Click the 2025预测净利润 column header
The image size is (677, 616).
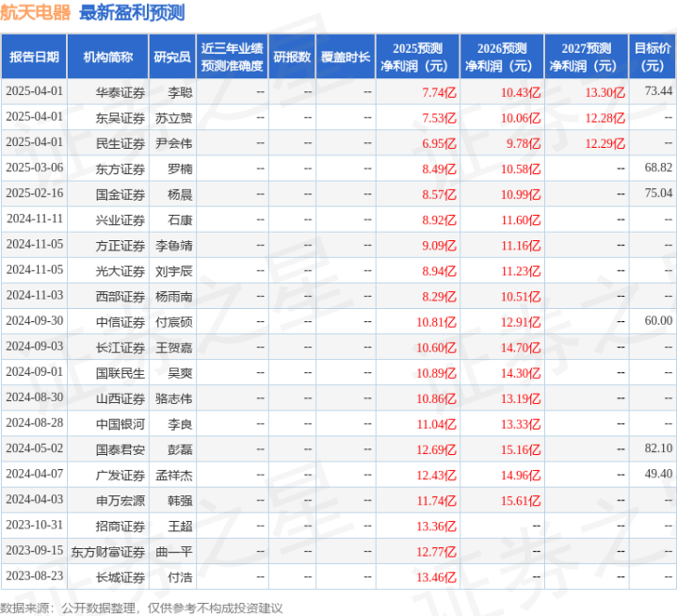point(417,57)
